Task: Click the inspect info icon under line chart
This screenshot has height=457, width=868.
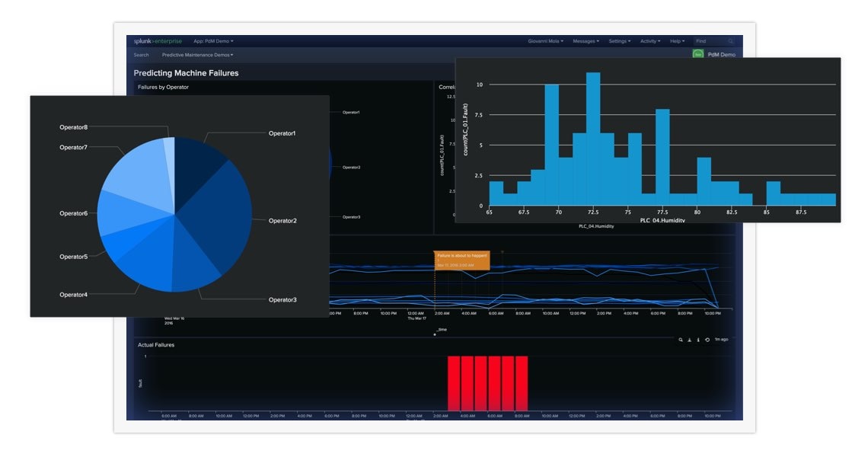Action: (698, 339)
